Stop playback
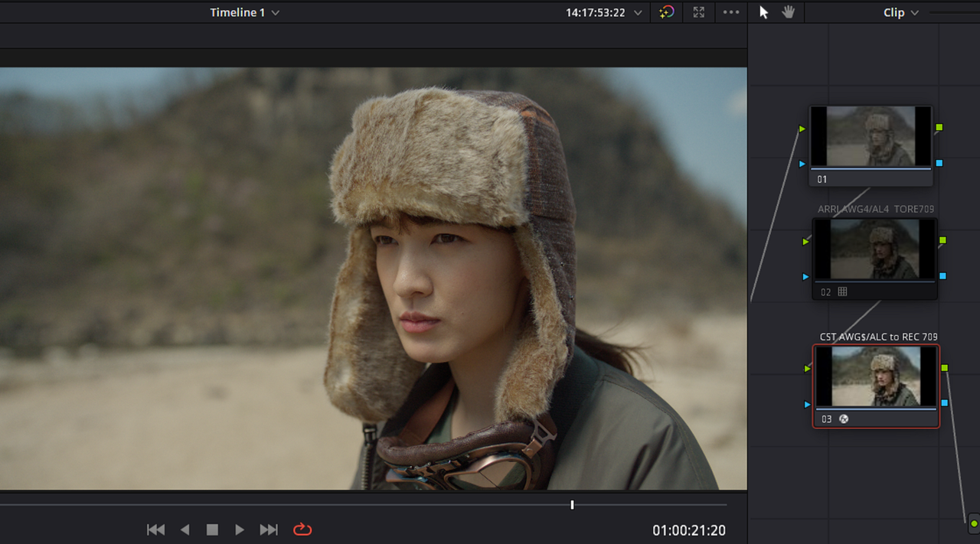This screenshot has height=544, width=980. coord(212,529)
